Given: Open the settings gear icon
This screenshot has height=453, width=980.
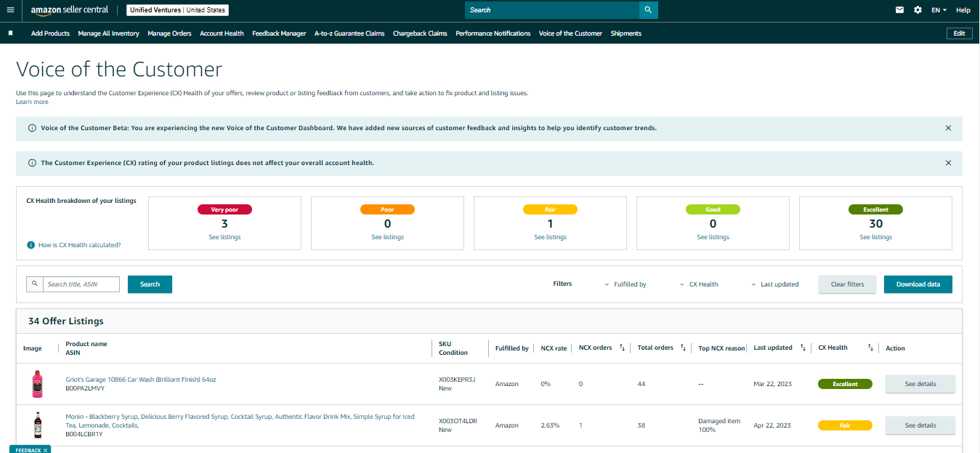Looking at the screenshot, I should point(918,10).
